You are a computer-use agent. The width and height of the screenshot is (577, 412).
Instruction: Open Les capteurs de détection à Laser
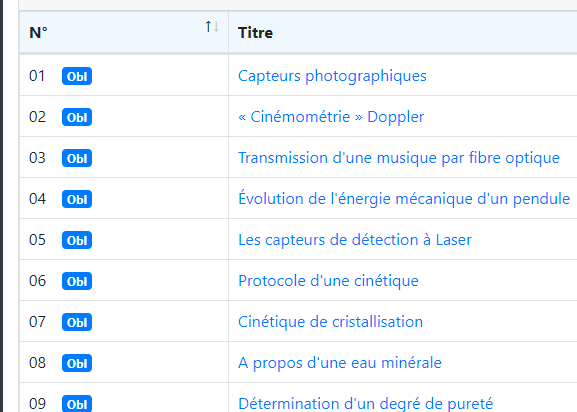[x=355, y=240]
